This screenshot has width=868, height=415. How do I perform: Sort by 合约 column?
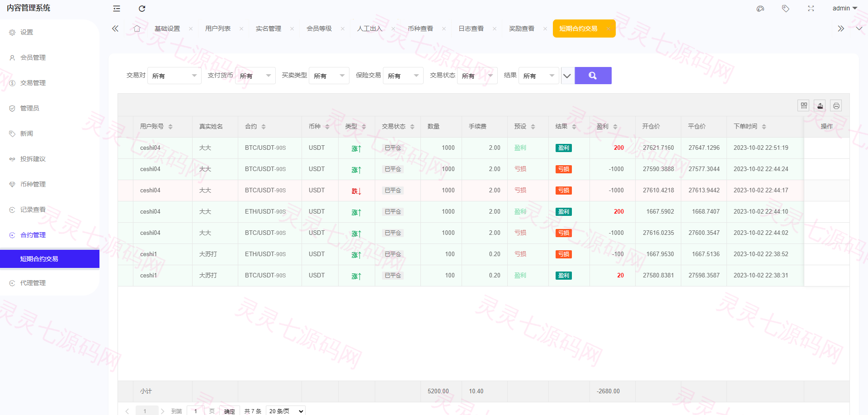click(x=264, y=127)
